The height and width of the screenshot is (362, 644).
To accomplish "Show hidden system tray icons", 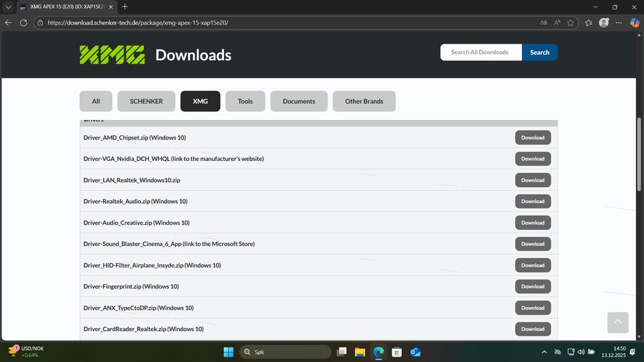I will pos(544,352).
